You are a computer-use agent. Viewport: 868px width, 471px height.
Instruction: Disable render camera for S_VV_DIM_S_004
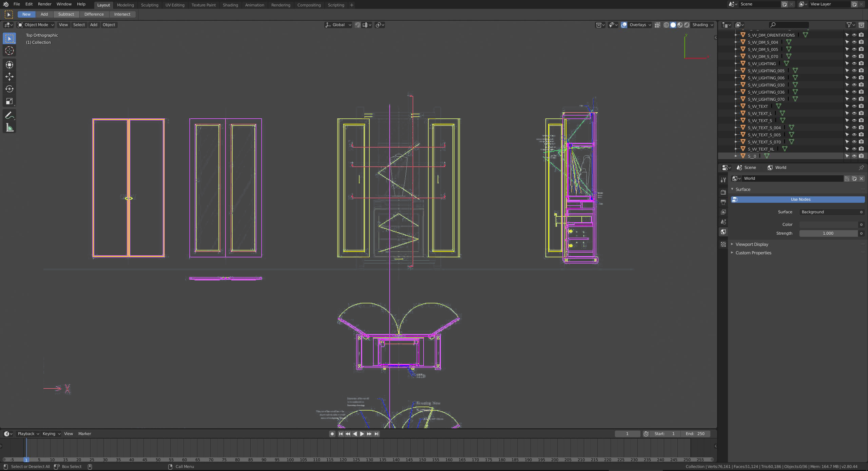[x=861, y=42]
